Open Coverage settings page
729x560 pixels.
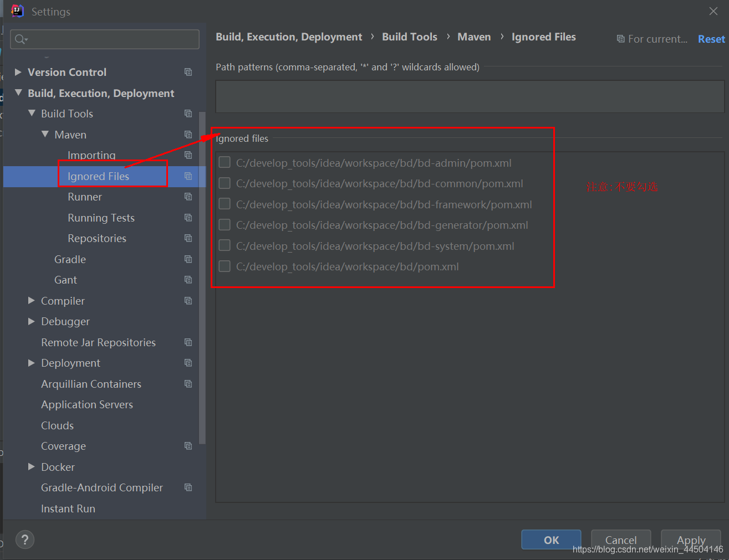click(x=63, y=446)
